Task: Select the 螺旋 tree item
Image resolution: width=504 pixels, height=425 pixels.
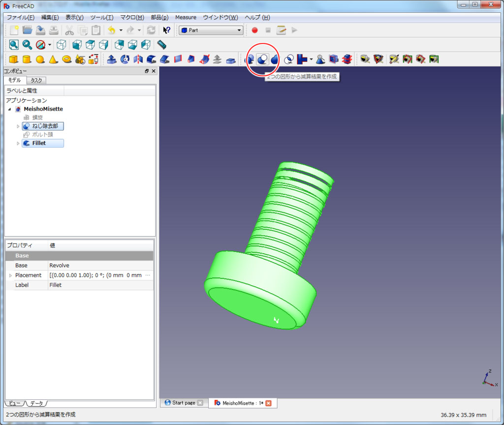Action: [37, 118]
